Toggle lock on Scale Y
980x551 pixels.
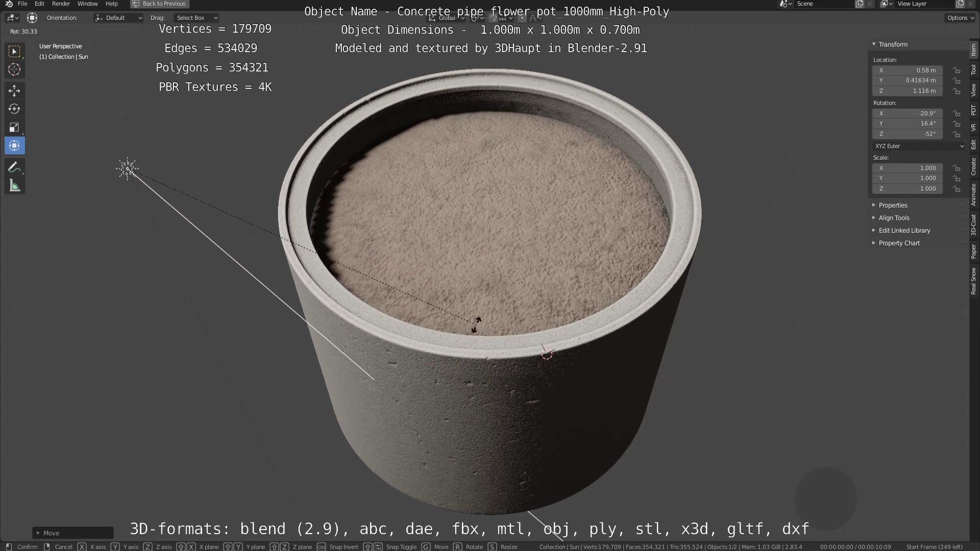coord(957,178)
